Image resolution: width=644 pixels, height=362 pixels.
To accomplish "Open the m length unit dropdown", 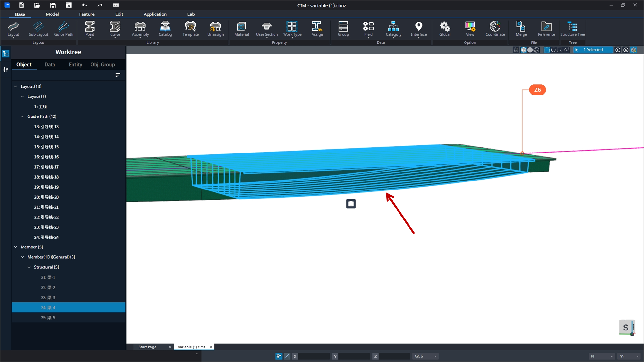I will point(629,356).
